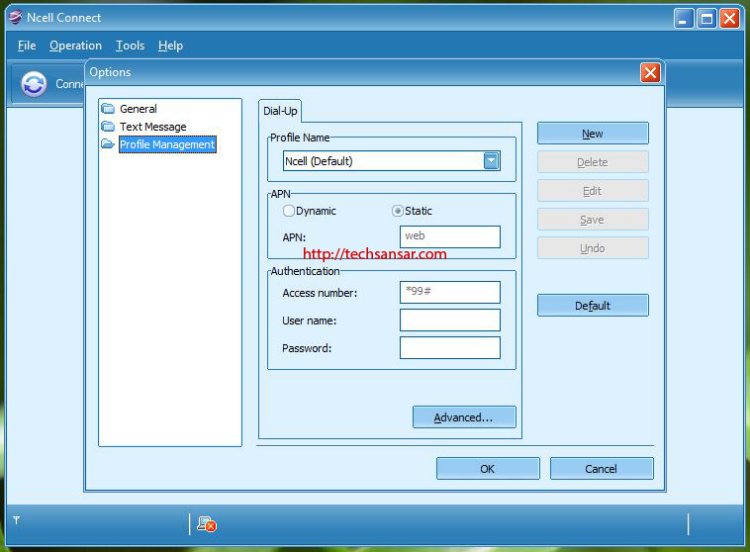750x552 pixels.
Task: Maximize the Ncell Connect window
Action: pyautogui.click(x=706, y=19)
